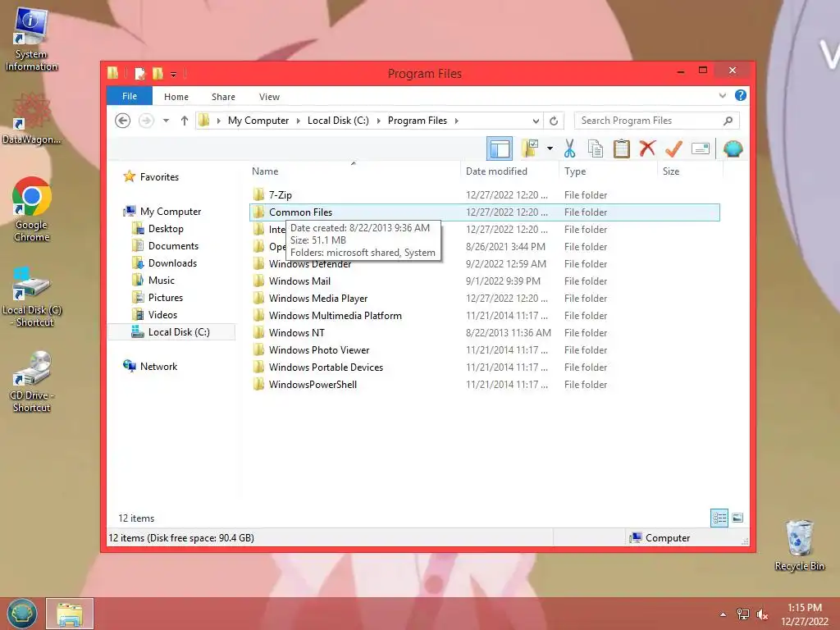Sort by the Date modified column header

[509, 171]
